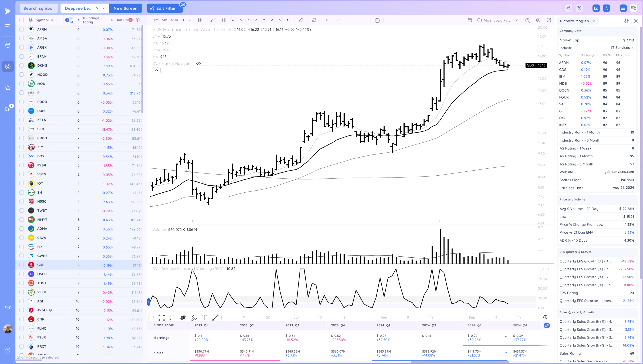
Task: Check the AFRM row checkbox
Action: pos(22,30)
